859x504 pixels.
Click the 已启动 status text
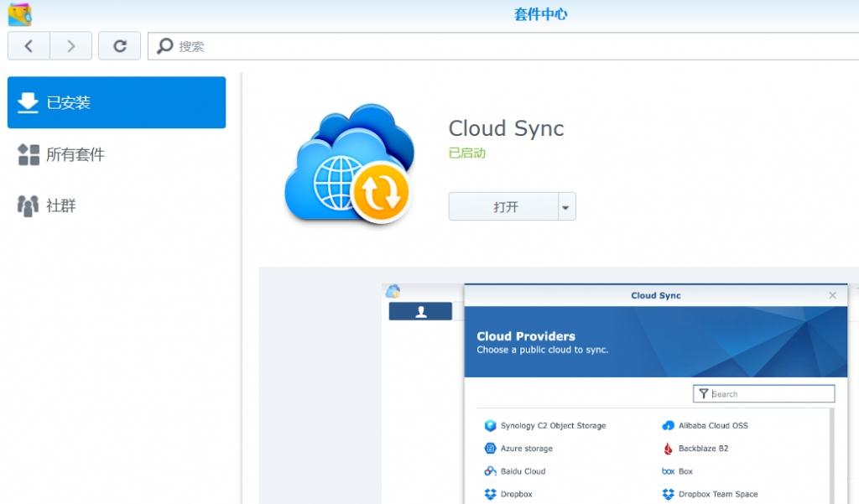tap(467, 153)
